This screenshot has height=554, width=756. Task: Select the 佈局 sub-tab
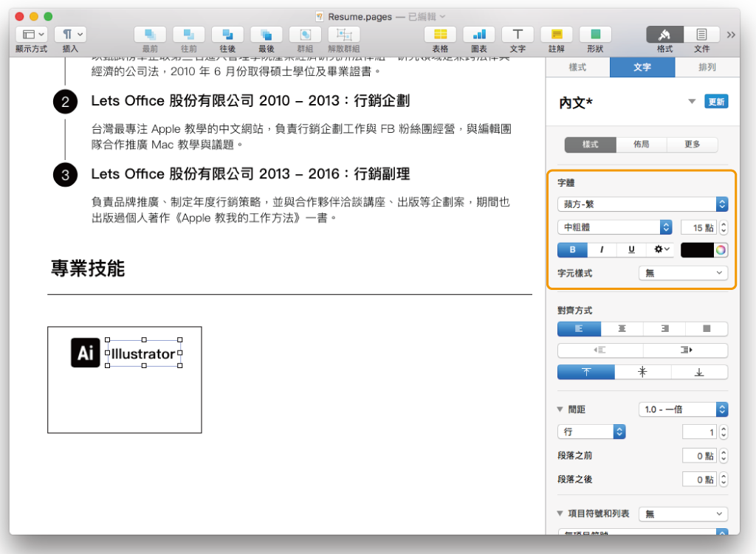(642, 145)
